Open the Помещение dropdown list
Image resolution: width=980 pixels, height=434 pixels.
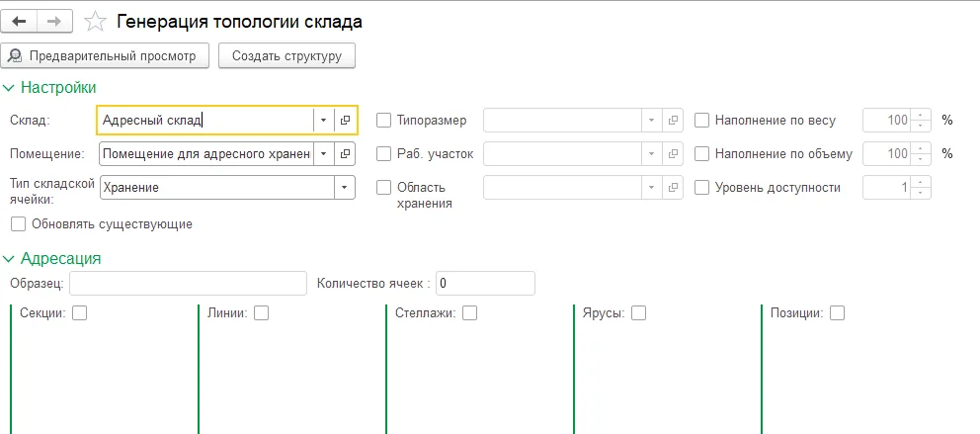tap(324, 153)
